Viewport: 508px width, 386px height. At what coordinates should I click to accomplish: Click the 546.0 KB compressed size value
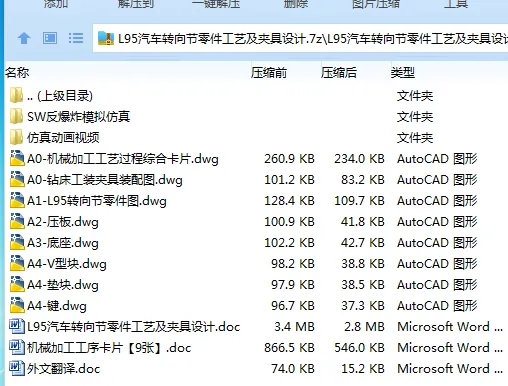pyautogui.click(x=359, y=348)
